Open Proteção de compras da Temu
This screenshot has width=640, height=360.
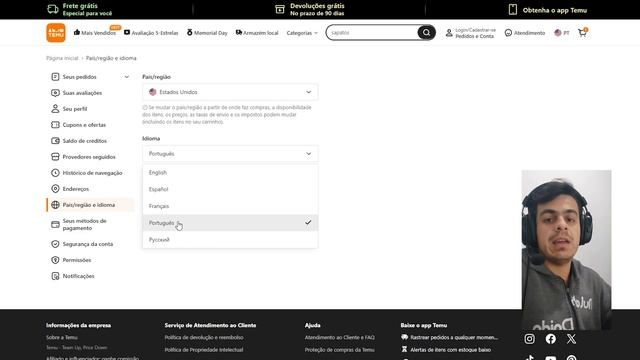click(x=340, y=349)
